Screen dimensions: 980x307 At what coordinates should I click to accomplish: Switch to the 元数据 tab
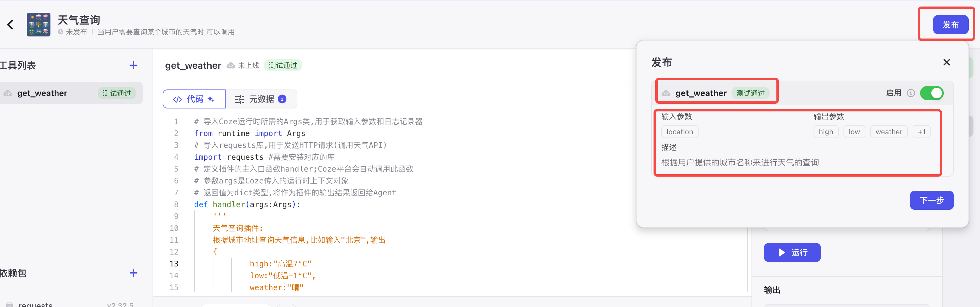tap(261, 99)
